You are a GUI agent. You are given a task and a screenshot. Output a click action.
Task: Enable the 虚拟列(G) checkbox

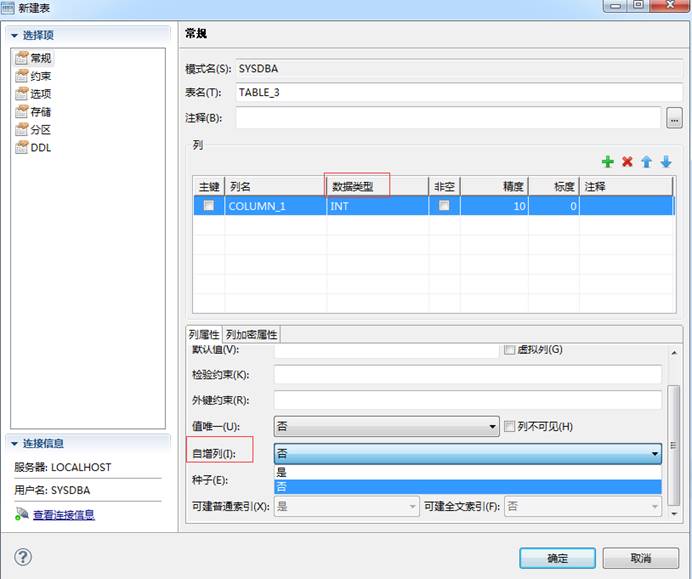click(509, 350)
